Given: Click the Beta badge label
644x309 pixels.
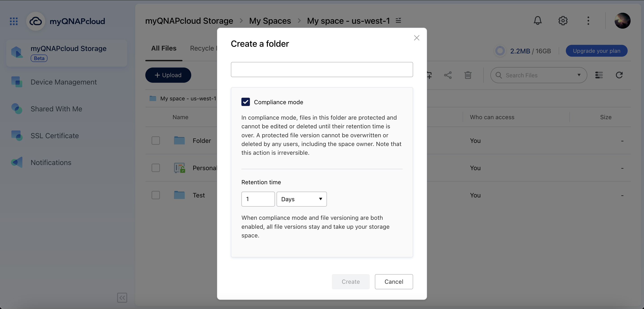Looking at the screenshot, I should (x=39, y=58).
